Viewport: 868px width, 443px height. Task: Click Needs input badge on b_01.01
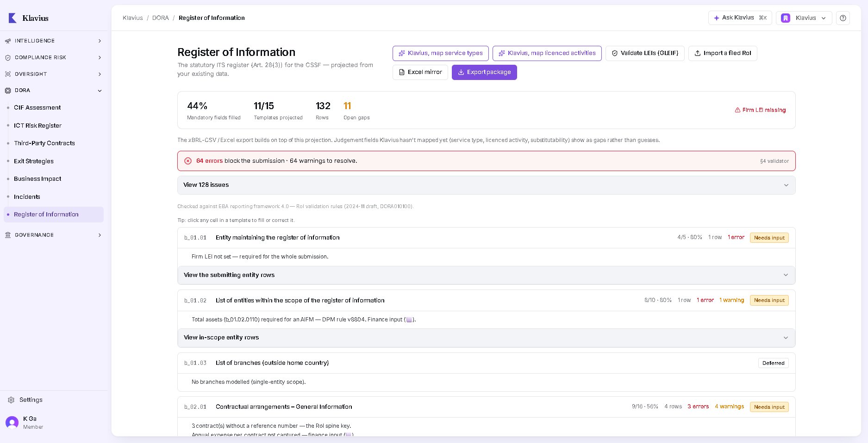pyautogui.click(x=769, y=238)
